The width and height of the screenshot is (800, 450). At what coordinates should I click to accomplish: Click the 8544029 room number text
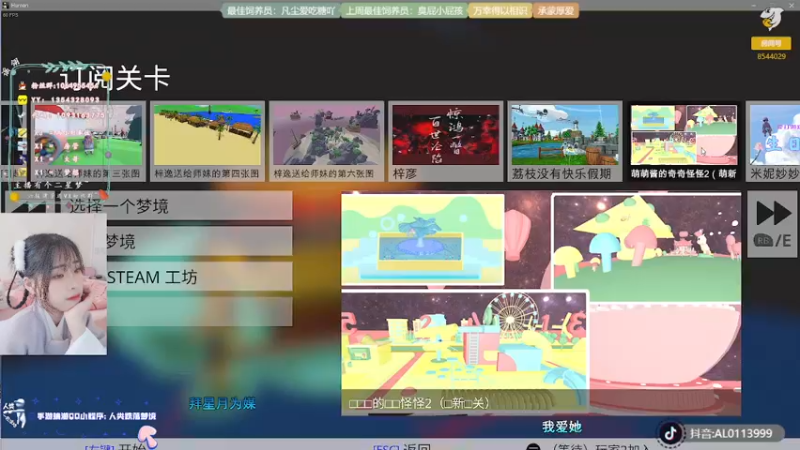[771, 56]
